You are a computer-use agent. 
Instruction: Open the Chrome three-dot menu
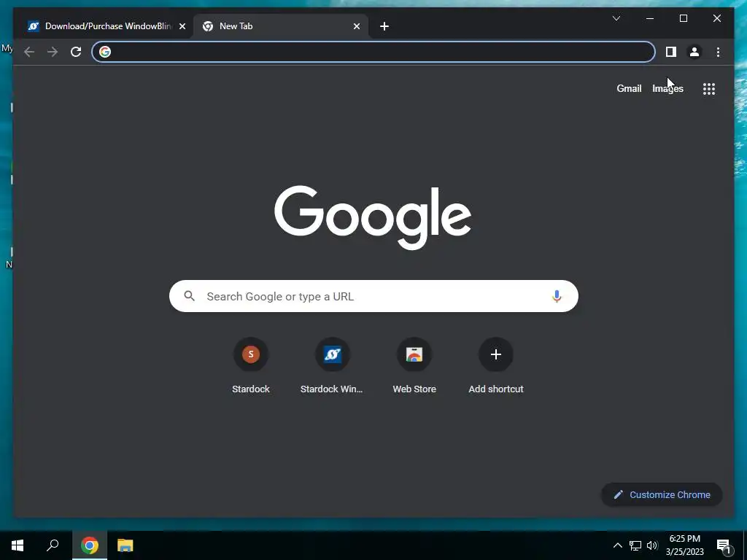pos(718,52)
